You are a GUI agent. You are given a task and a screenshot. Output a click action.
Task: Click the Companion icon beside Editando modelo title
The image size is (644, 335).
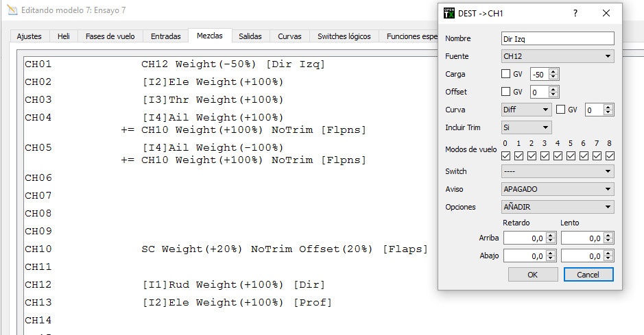click(12, 11)
